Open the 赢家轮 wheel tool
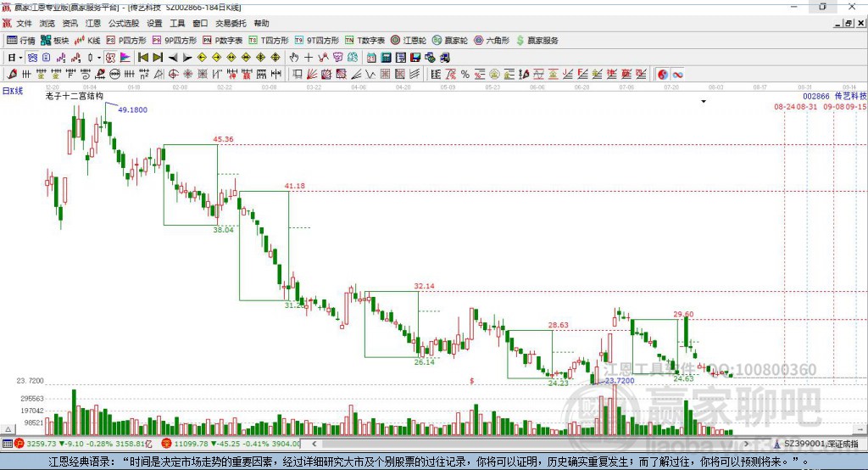Image resolution: width=868 pixels, height=470 pixels. pos(450,41)
